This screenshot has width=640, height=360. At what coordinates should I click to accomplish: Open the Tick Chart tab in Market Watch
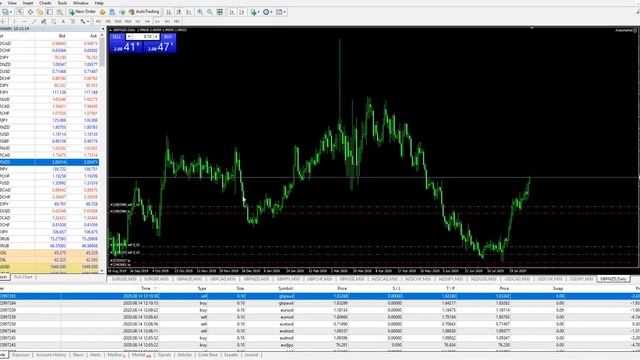(23, 277)
